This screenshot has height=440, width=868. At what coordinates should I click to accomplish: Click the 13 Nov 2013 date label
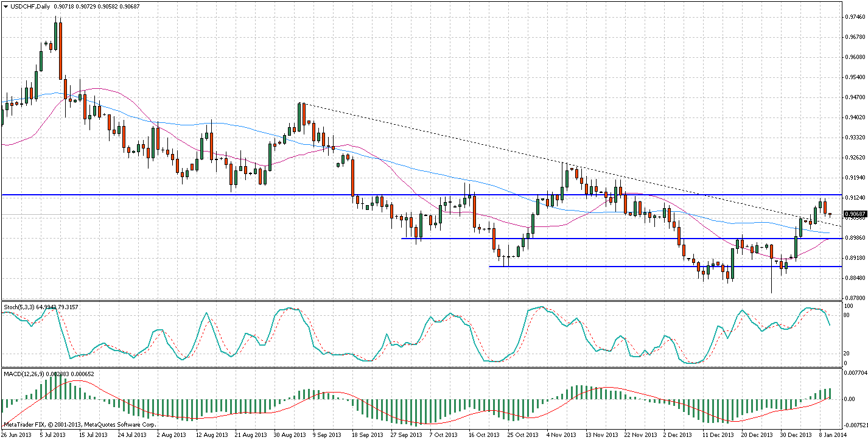[x=601, y=435]
